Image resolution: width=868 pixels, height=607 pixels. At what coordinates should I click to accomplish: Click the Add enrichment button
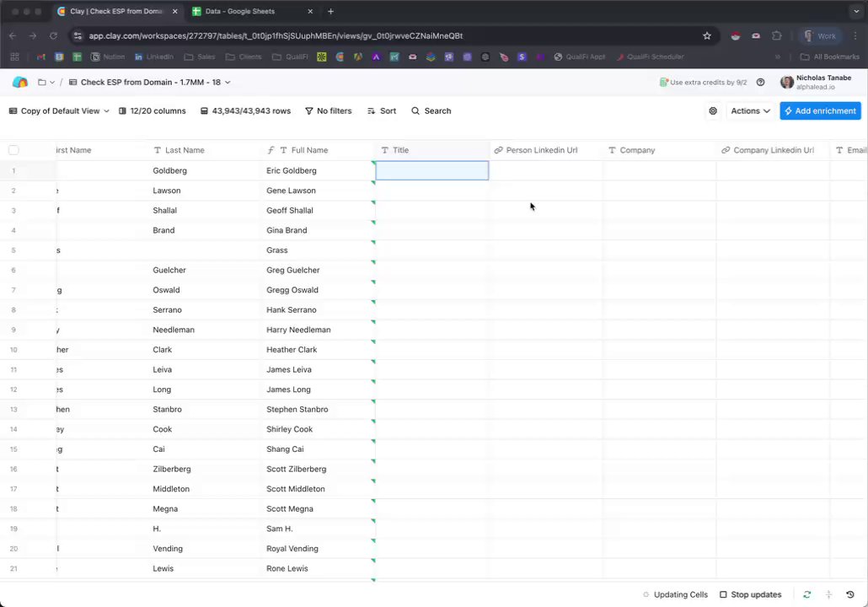(x=821, y=110)
